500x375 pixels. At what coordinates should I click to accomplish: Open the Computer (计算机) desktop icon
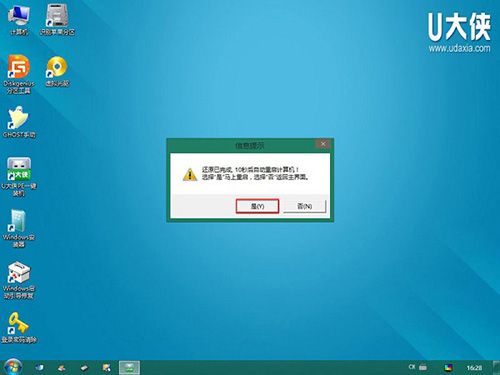point(19,20)
